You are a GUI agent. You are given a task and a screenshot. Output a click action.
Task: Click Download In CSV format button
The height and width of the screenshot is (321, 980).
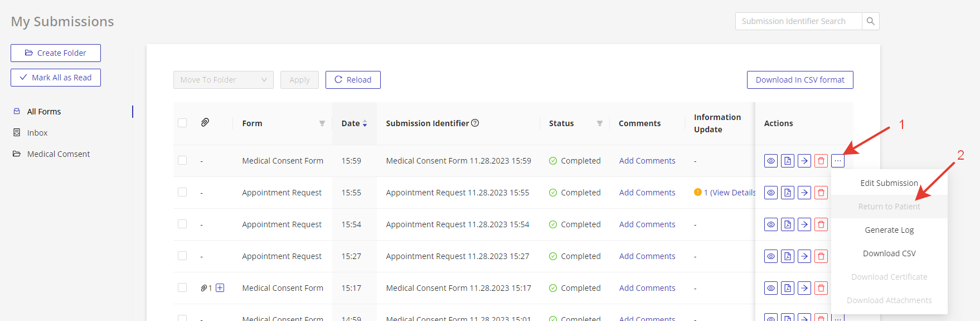click(799, 80)
